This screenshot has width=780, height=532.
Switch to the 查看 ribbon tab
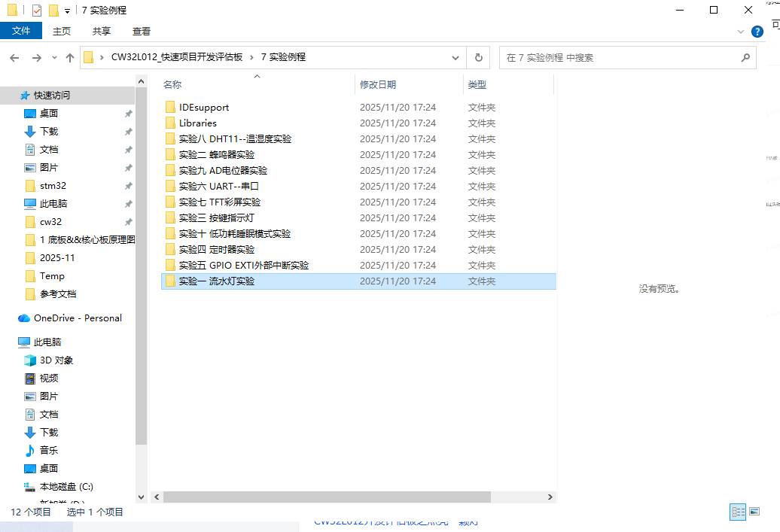pyautogui.click(x=140, y=32)
